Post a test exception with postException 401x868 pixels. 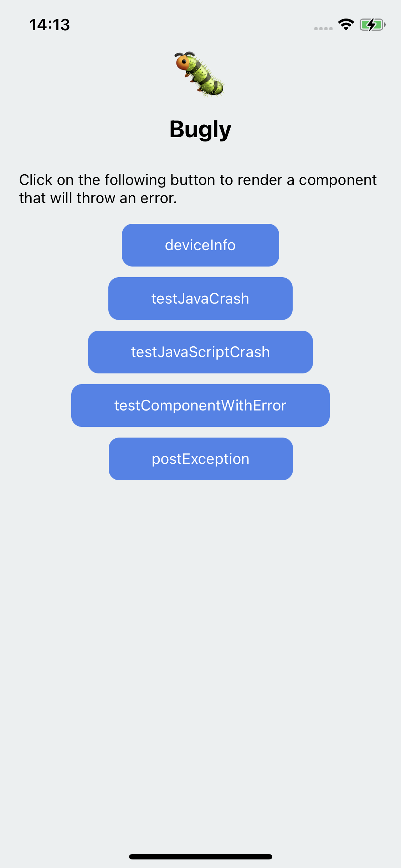tap(201, 459)
